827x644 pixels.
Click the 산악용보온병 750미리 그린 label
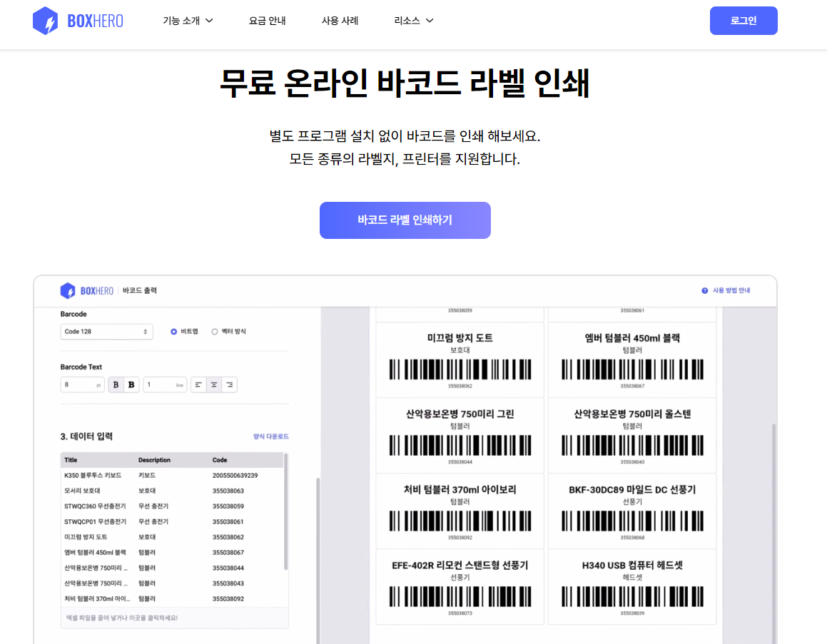pyautogui.click(x=460, y=436)
